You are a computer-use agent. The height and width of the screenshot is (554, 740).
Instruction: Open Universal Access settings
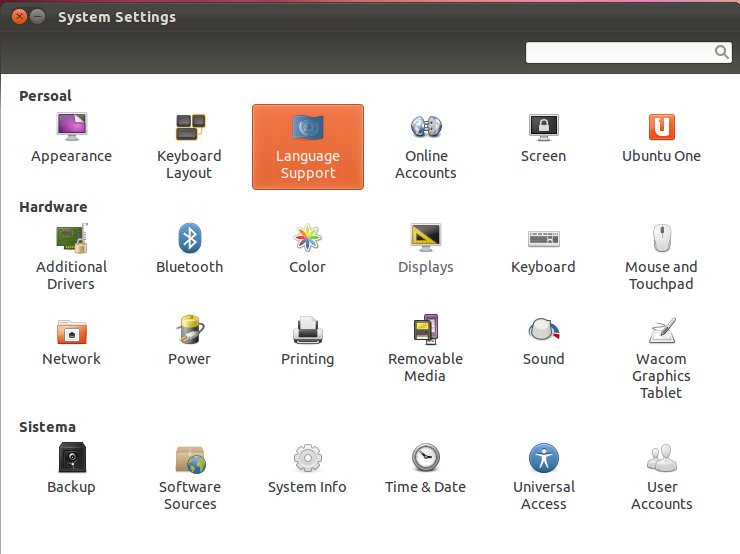(x=544, y=477)
